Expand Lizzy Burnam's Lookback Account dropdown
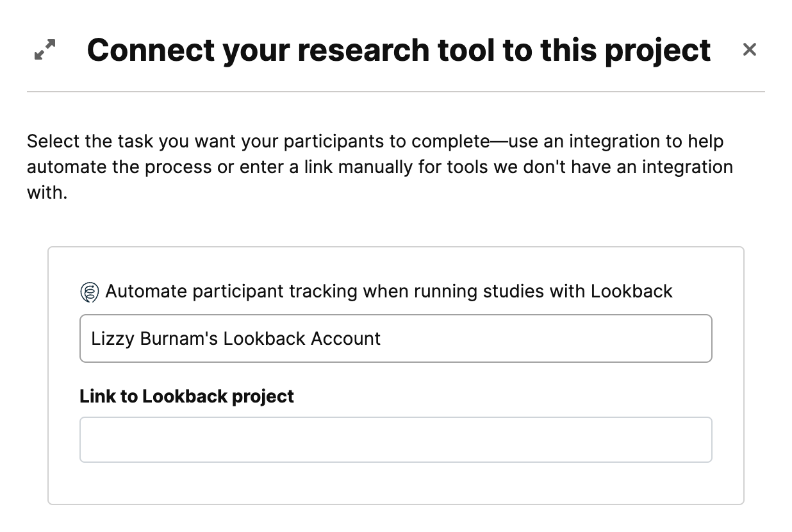Screen dimensions: 792x532 [x=395, y=338]
